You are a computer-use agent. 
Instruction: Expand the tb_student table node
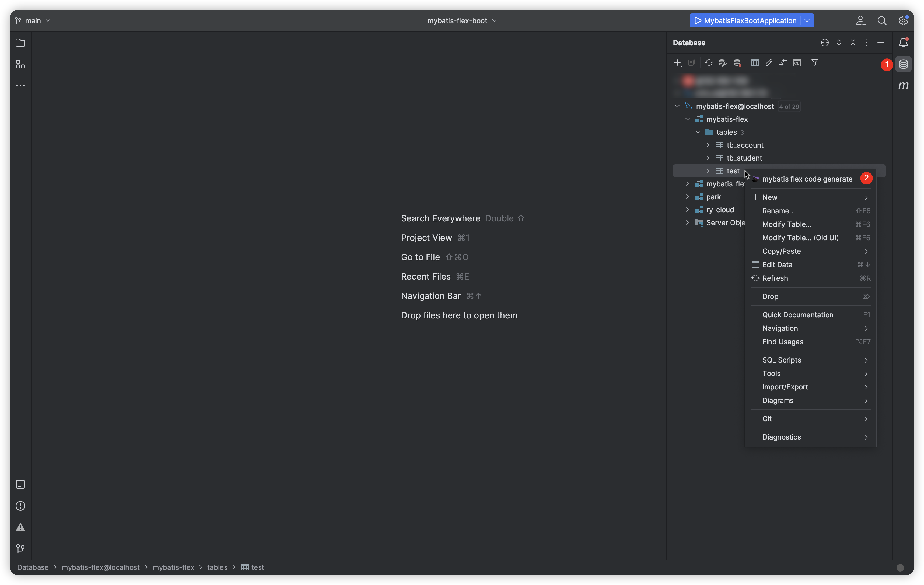coord(708,158)
